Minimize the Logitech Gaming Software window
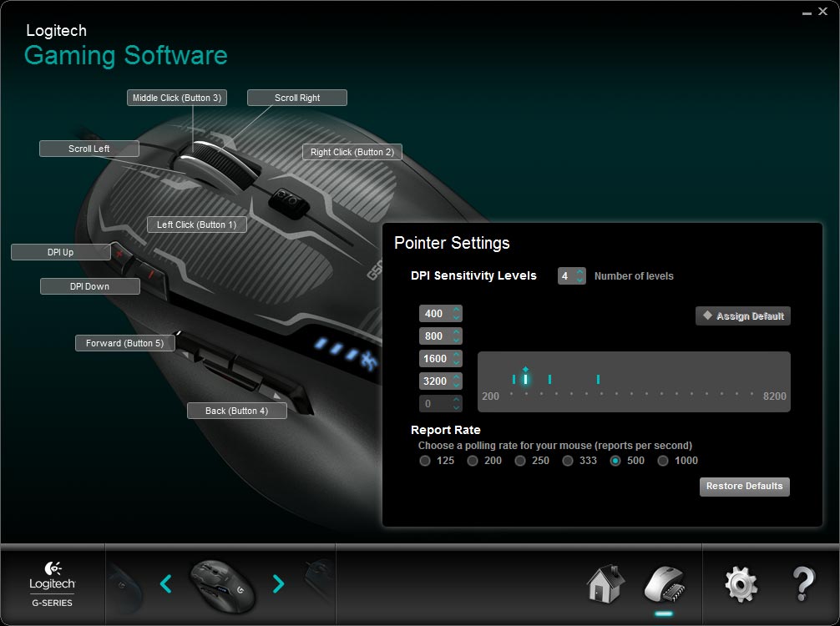 pyautogui.click(x=807, y=13)
